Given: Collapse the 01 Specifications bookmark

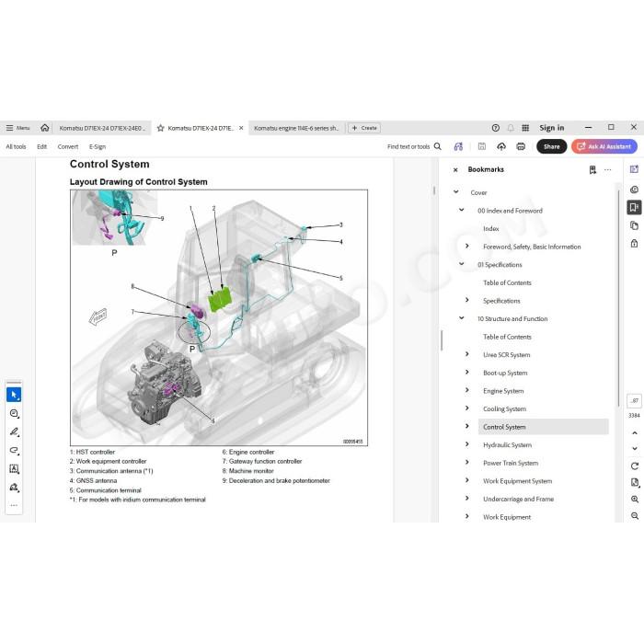Looking at the screenshot, I should (x=462, y=264).
